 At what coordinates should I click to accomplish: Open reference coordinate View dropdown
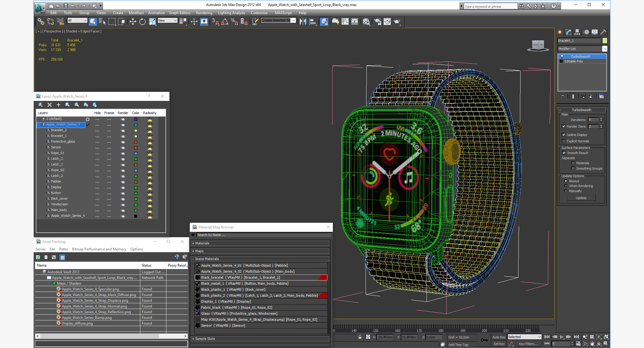[167, 20]
